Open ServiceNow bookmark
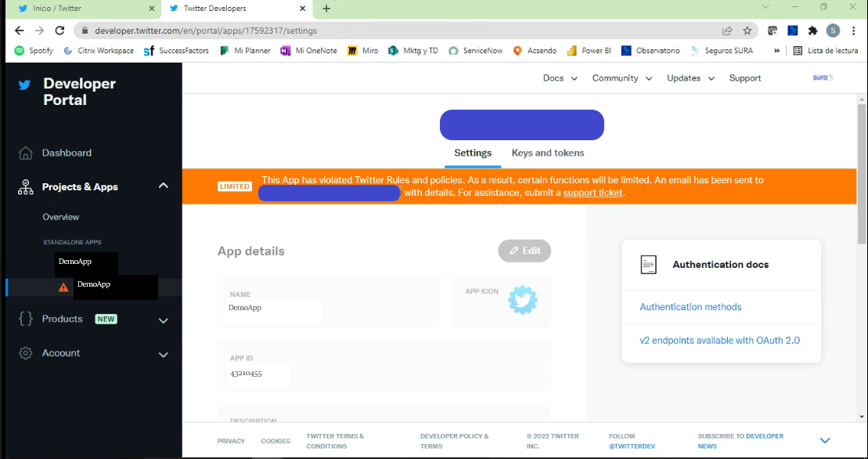Viewport: 868px width, 459px height. 476,50
